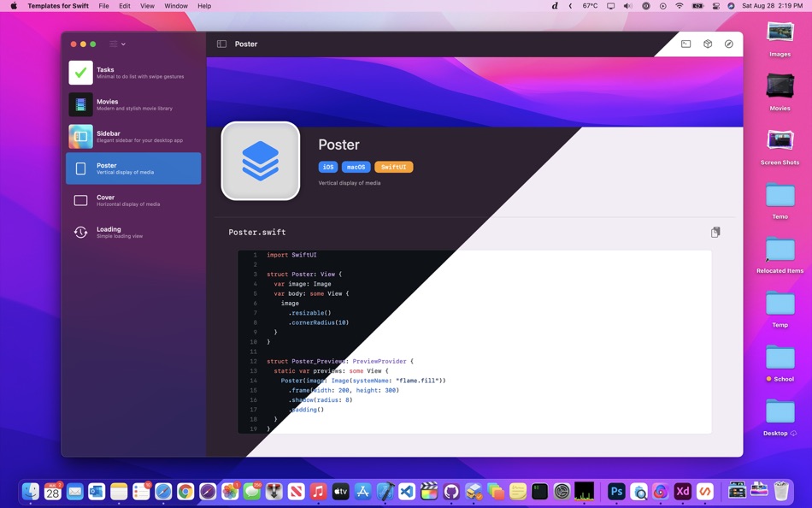This screenshot has width=812, height=508.
Task: Open Xcode from the Dock
Action: [x=385, y=491]
